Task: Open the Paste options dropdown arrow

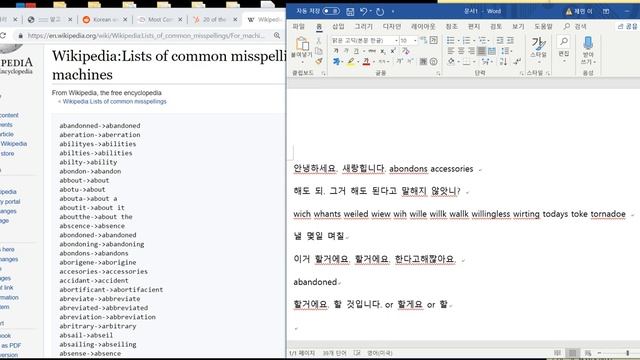Action: 302,62
